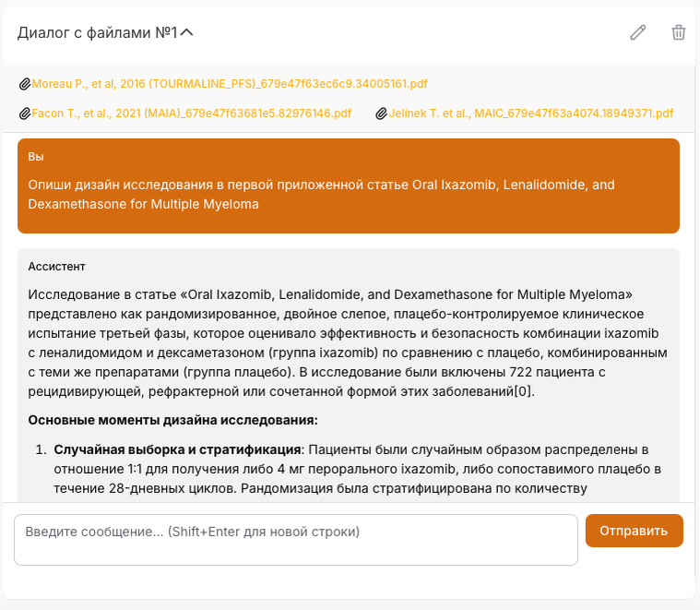
Task: Open Facon T., et al., 2021 MAIA PDF
Action: coord(192,114)
